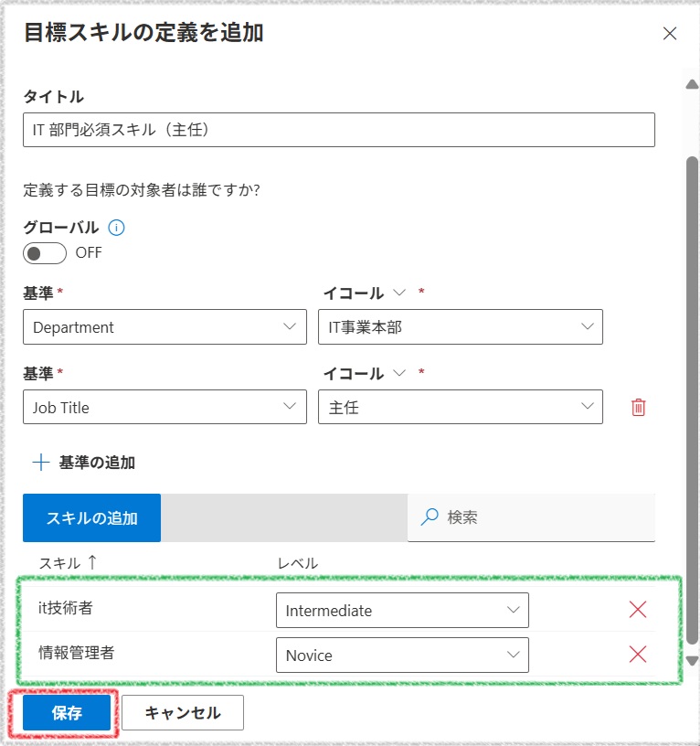Click the レベル column header
Image resolution: width=700 pixels, height=746 pixels.
click(298, 563)
